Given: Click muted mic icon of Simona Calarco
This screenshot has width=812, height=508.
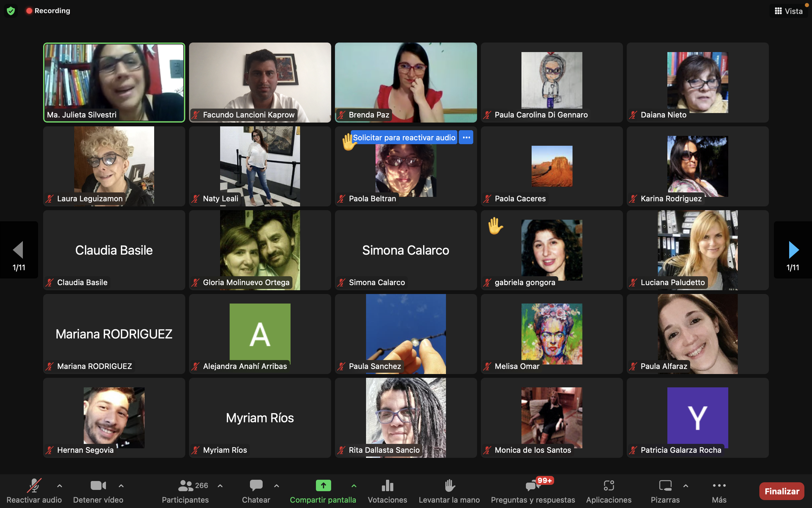Looking at the screenshot, I should coord(342,283).
